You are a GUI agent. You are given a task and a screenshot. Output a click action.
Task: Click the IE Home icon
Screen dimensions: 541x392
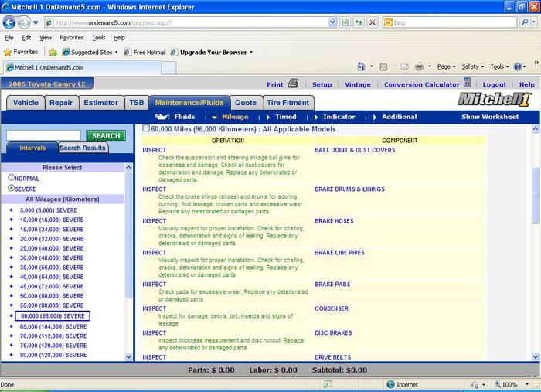[361, 67]
